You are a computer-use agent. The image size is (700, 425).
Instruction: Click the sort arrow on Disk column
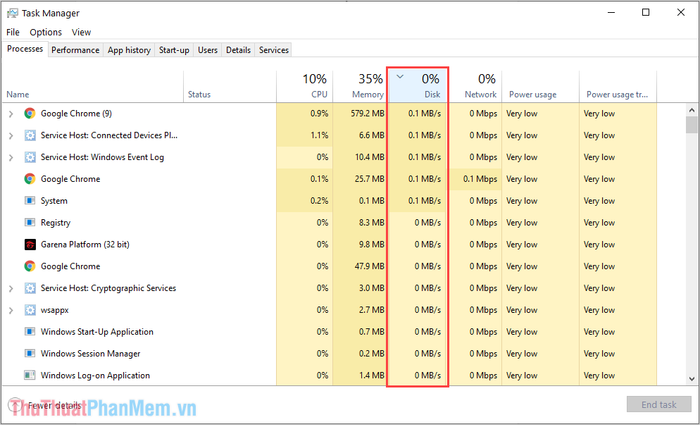pos(400,77)
